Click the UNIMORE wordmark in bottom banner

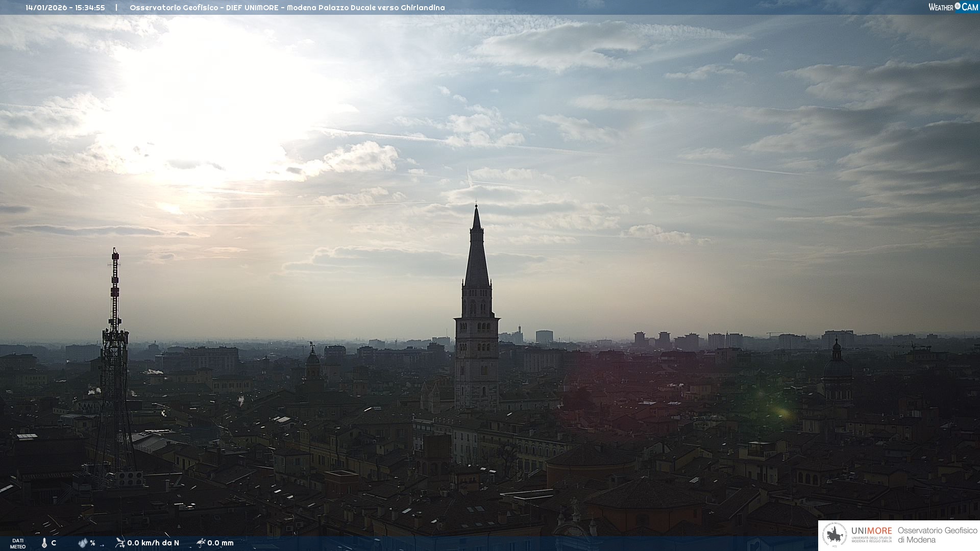tap(871, 531)
